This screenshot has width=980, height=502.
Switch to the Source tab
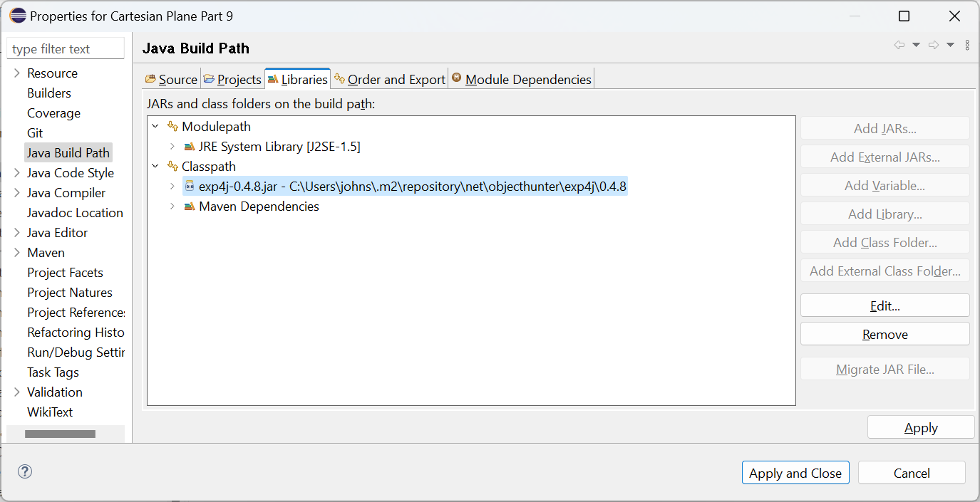171,79
